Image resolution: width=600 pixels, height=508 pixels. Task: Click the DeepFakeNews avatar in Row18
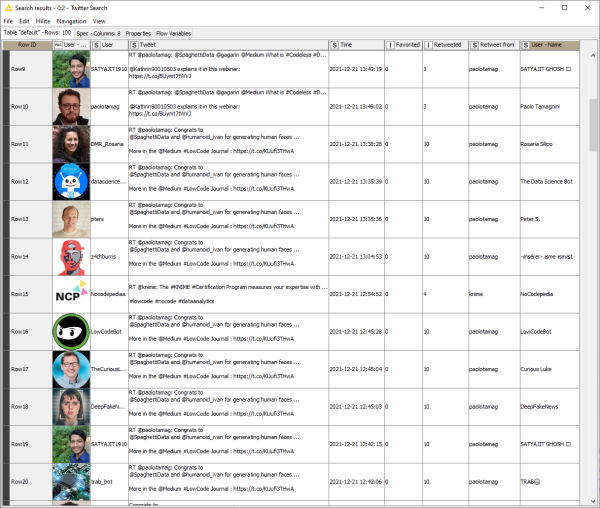[x=71, y=407]
